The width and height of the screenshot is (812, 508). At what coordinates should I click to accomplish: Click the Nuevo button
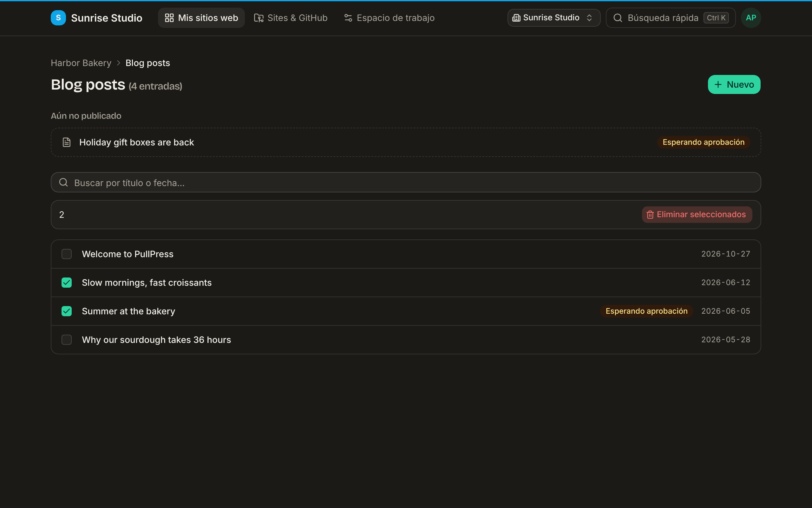click(x=734, y=84)
